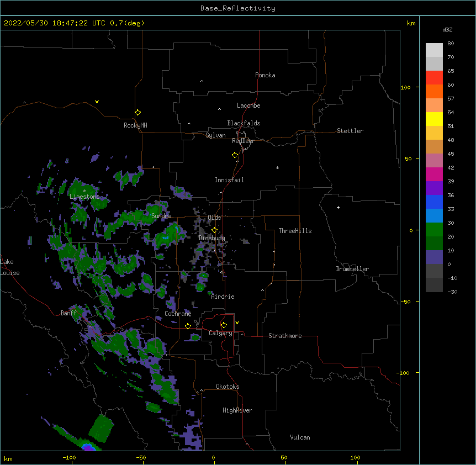Select the Drumheller label
This screenshot has width=476, height=465.
[x=352, y=269]
